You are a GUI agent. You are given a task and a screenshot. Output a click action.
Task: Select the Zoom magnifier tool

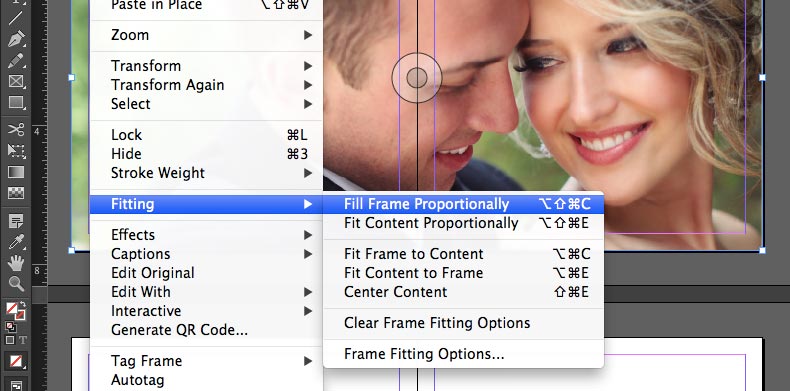pos(16,284)
